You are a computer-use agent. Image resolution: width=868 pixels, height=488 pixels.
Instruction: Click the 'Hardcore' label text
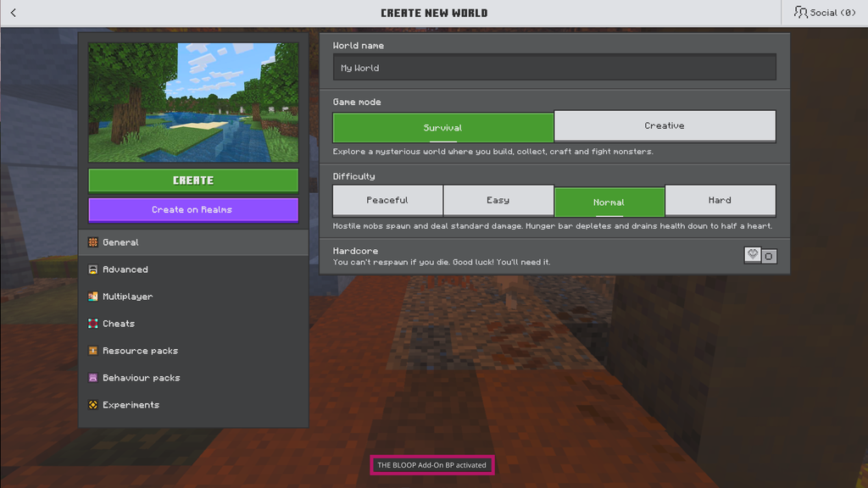355,251
